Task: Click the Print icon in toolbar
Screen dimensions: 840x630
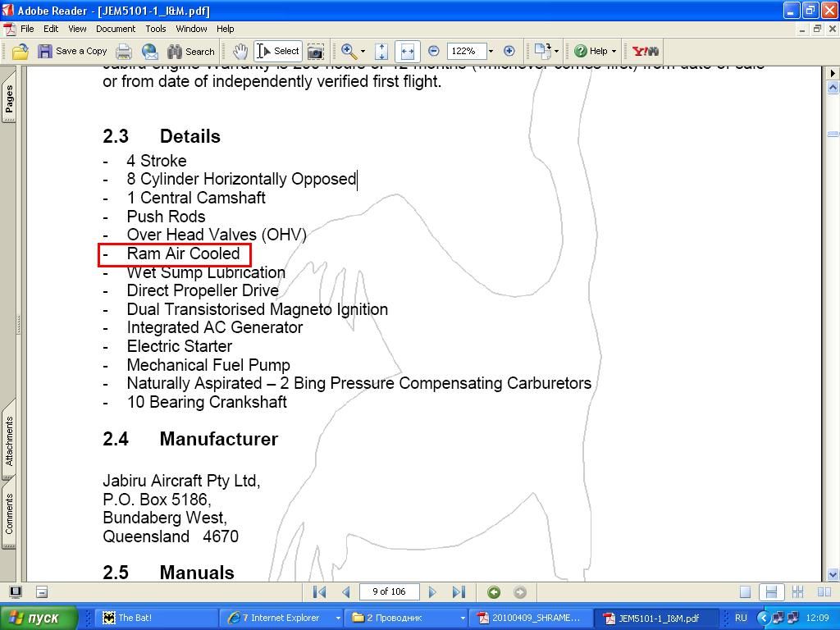Action: click(124, 52)
